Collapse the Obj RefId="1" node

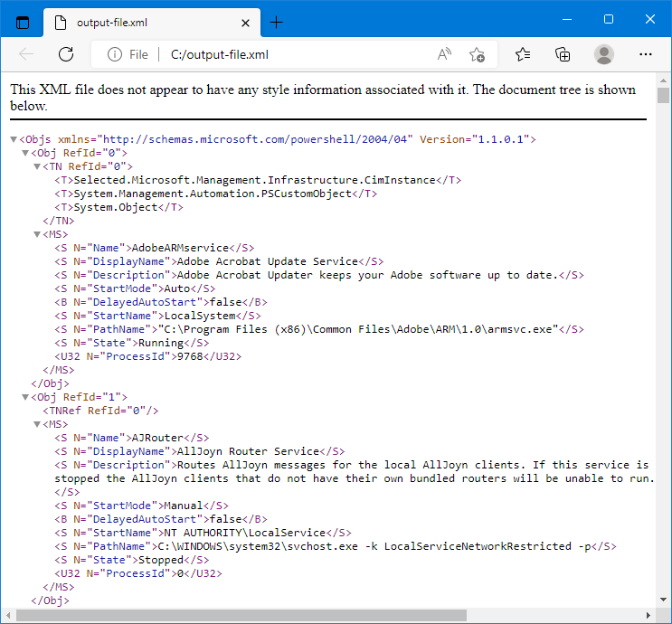[x=25, y=397]
